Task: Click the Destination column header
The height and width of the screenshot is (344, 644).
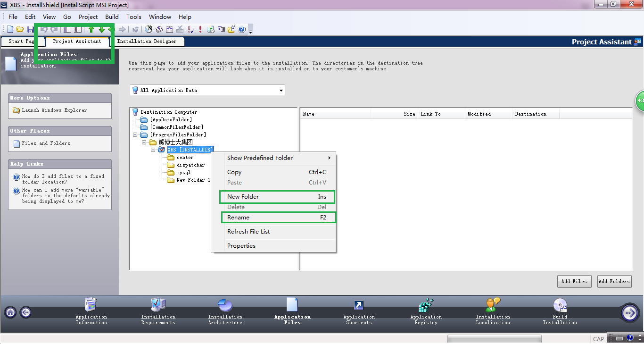Action: [x=536, y=114]
